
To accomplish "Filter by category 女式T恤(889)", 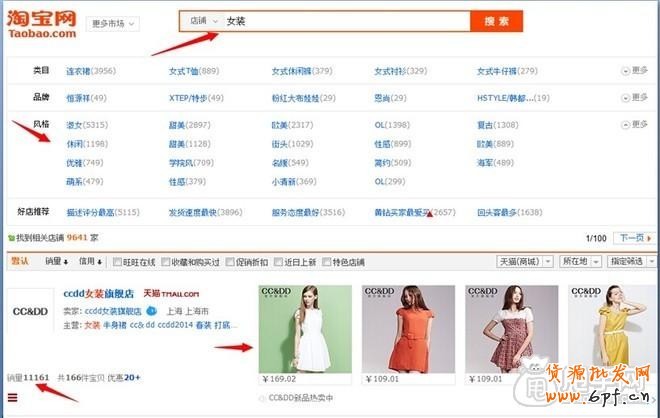I will click(x=194, y=71).
